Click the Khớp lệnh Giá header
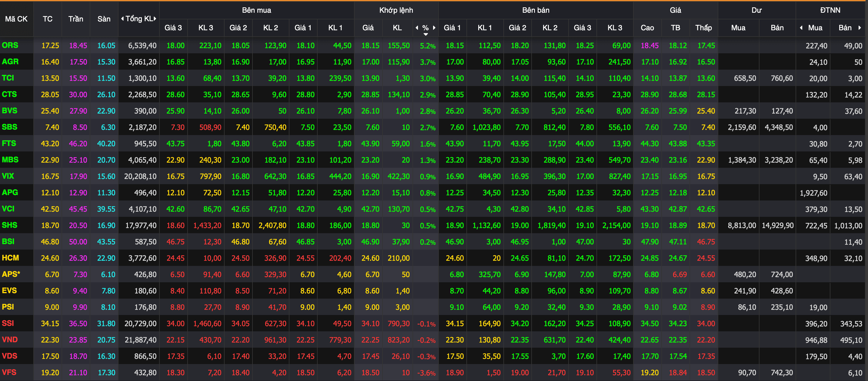Screen dimensions: 868x381 point(368,28)
